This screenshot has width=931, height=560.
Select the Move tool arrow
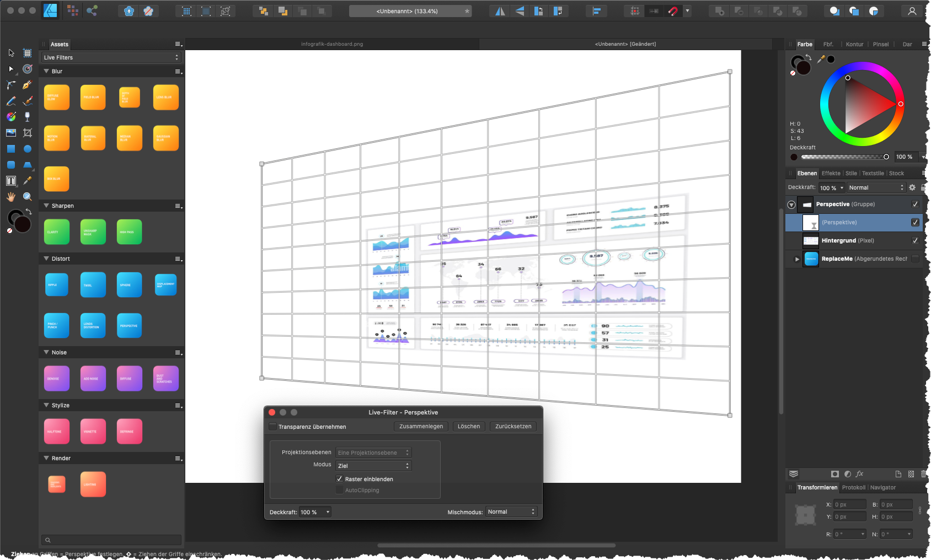pos(11,53)
